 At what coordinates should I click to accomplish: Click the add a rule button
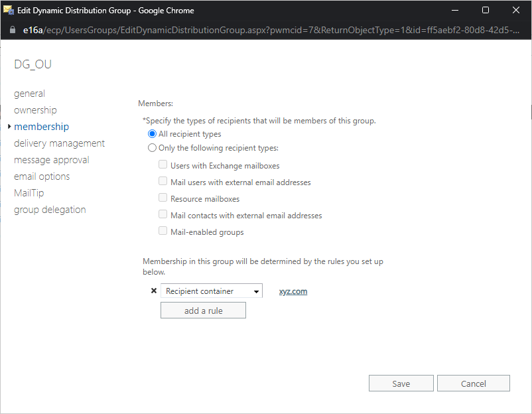pos(203,310)
